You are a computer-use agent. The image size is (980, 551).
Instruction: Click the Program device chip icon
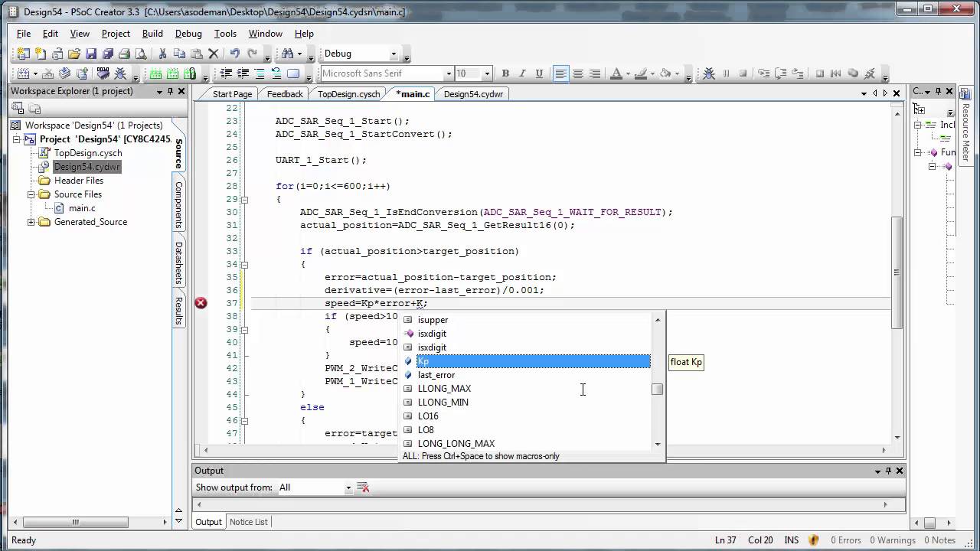pos(103,73)
